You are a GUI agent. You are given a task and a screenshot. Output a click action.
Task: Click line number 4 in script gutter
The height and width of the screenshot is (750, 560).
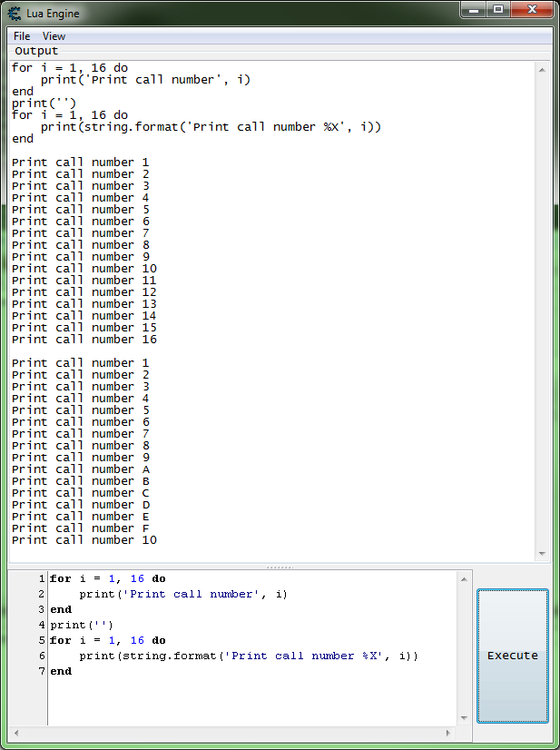coord(42,625)
